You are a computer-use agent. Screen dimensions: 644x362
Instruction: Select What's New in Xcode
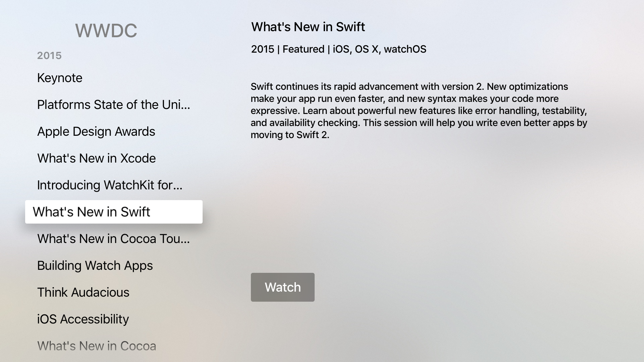96,158
